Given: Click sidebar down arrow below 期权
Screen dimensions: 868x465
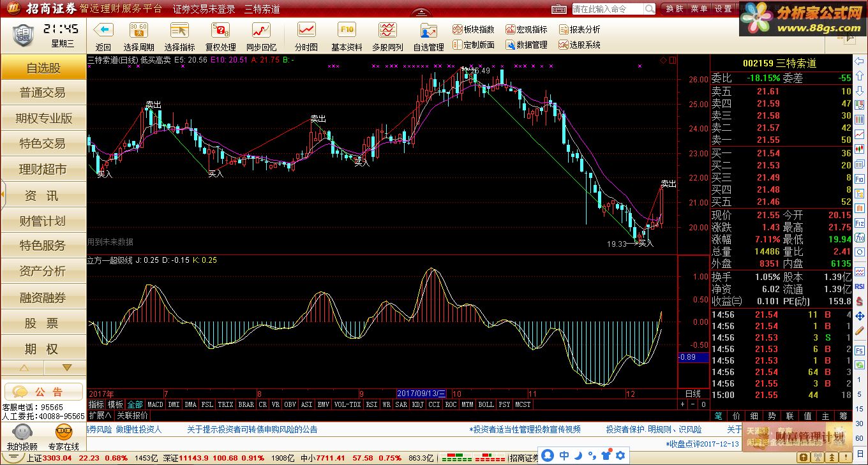Looking at the screenshot, I should [66, 368].
